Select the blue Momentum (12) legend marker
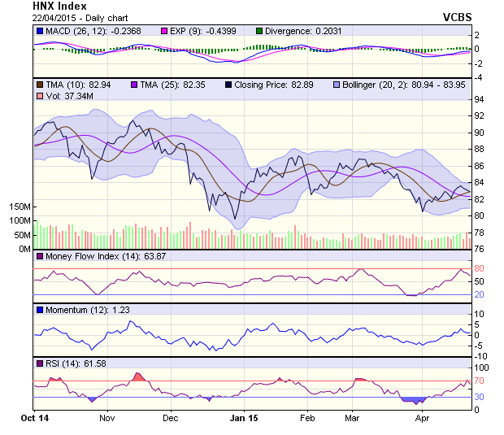The width and height of the screenshot is (504, 435). [39, 310]
